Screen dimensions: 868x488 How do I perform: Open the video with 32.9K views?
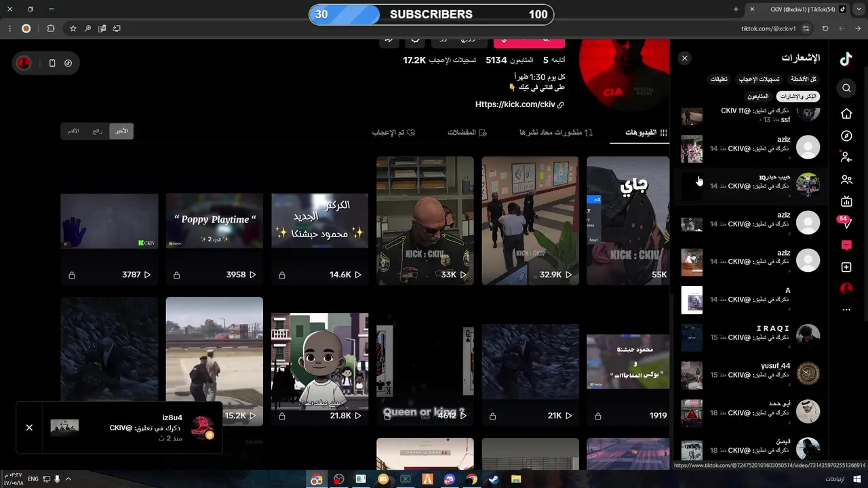(530, 221)
